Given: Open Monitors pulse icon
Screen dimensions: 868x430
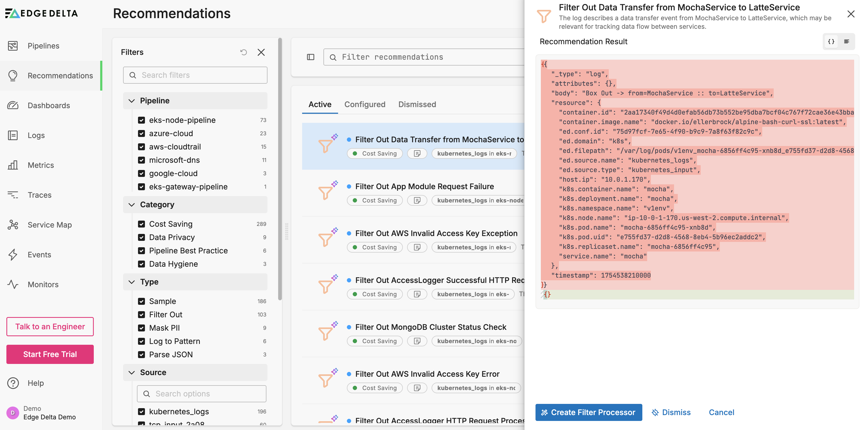Looking at the screenshot, I should pos(13,285).
